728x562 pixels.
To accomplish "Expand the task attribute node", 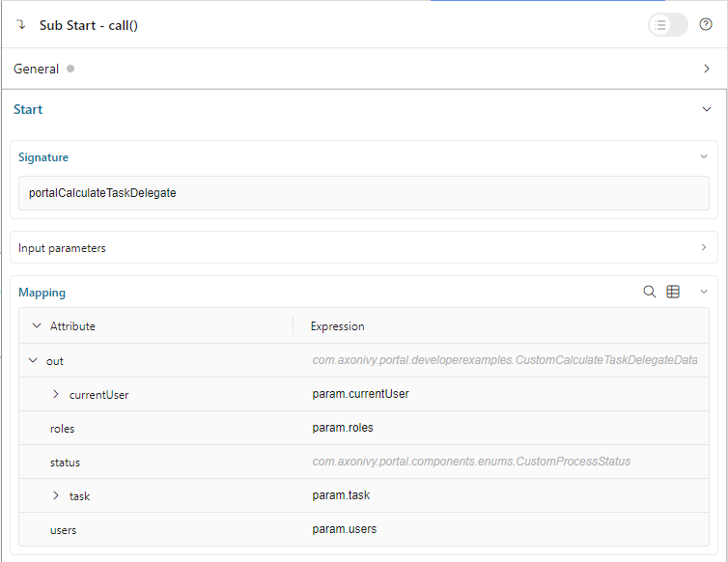I will pos(56,495).
